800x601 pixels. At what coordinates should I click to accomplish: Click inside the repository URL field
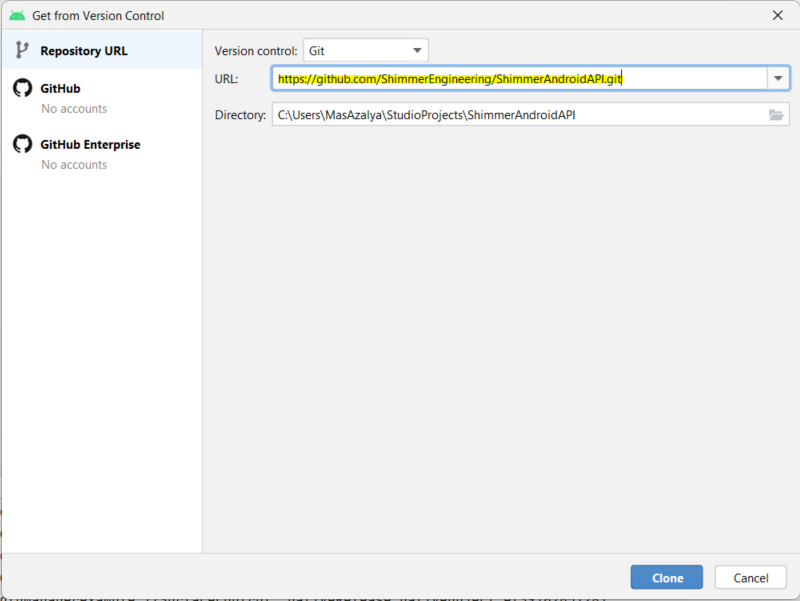tap(519, 79)
